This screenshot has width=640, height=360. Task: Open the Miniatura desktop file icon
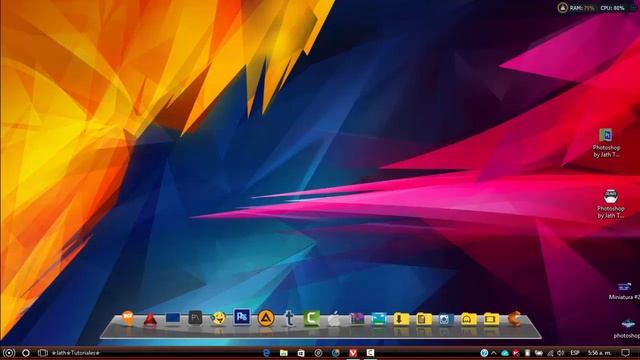624,291
